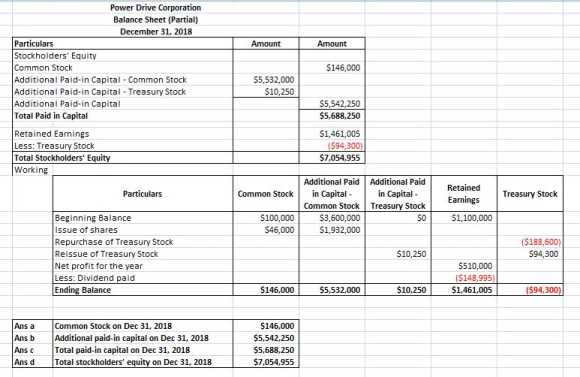The height and width of the screenshot is (377, 580).
Task: Click the Retained Earnings label cell
Action: (123, 134)
